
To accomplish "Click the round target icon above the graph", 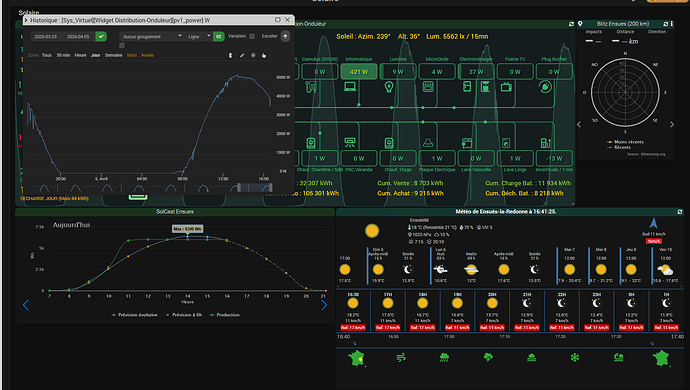I will (253, 55).
